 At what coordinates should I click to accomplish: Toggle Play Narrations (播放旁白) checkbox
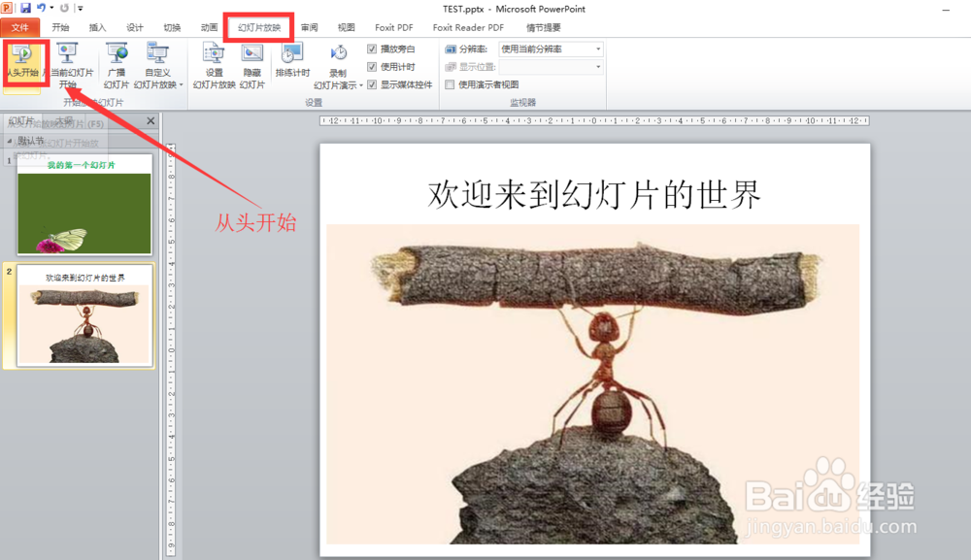[372, 49]
